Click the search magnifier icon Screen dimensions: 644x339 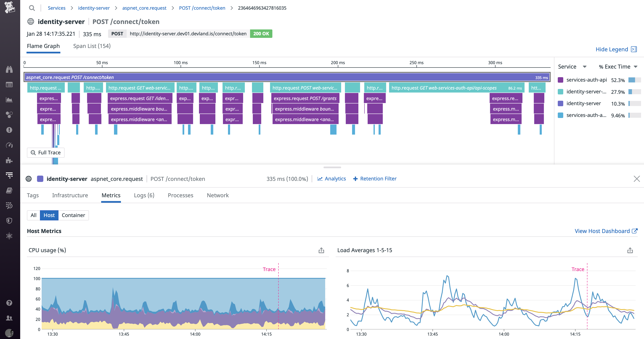(32, 8)
